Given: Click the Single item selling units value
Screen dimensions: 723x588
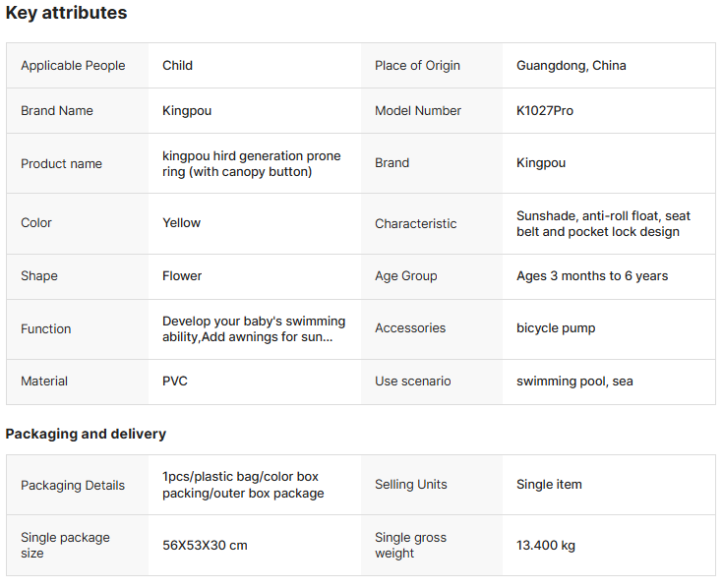Looking at the screenshot, I should pos(549,485).
